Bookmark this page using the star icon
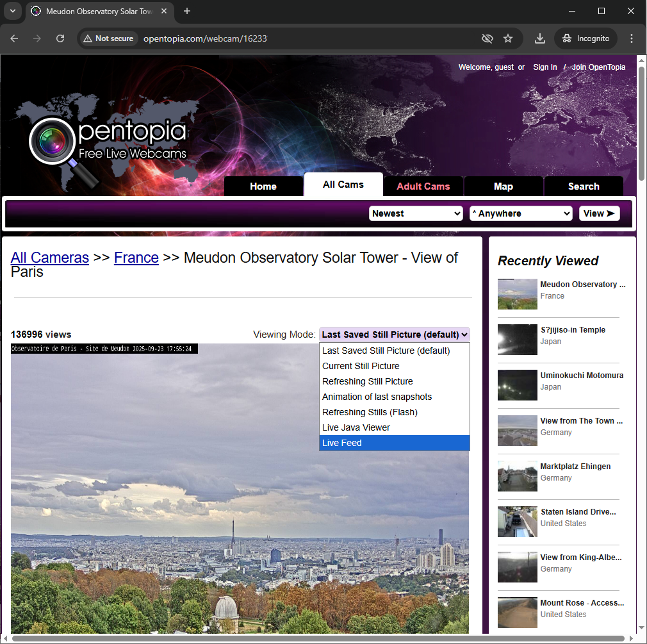The image size is (647, 644). click(x=508, y=38)
